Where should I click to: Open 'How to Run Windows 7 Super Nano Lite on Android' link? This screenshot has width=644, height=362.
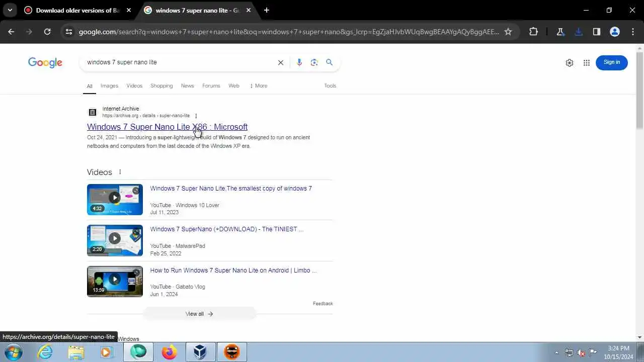coord(233,270)
